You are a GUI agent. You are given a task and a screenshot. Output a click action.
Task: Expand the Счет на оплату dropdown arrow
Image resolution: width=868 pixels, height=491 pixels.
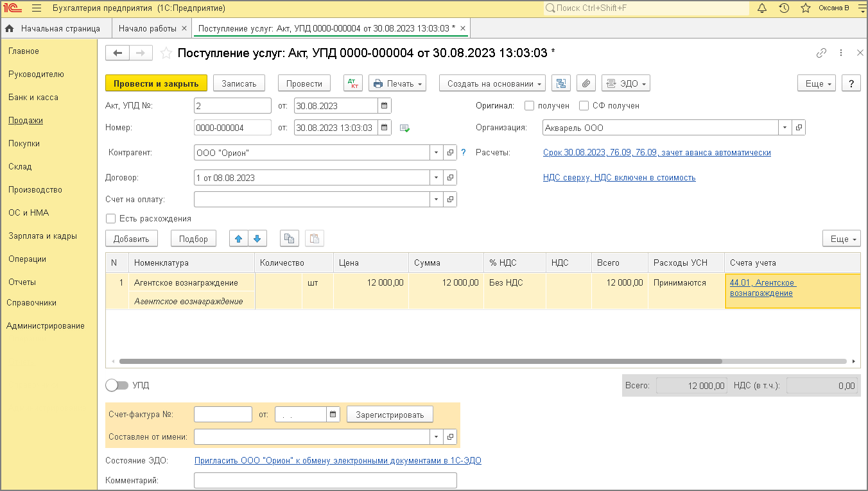[437, 200]
